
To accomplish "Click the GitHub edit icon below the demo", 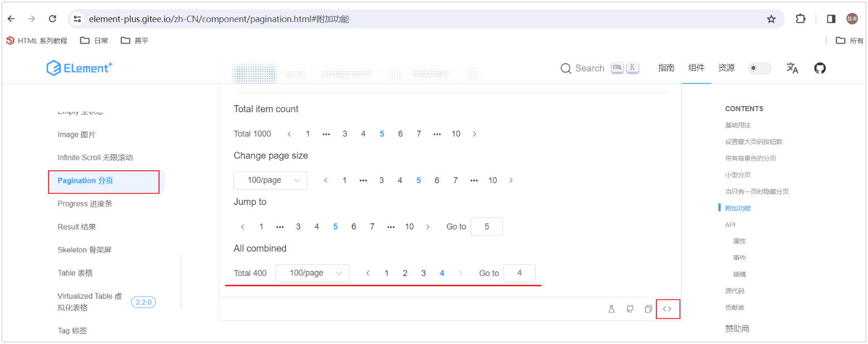I will (630, 308).
